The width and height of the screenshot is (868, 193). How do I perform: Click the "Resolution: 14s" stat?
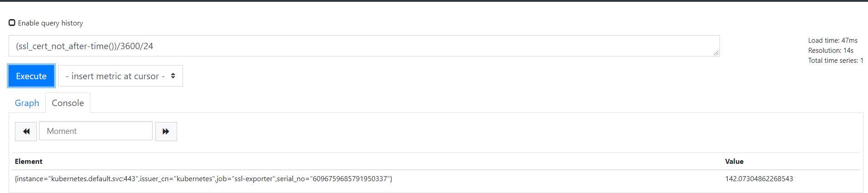coord(831,51)
